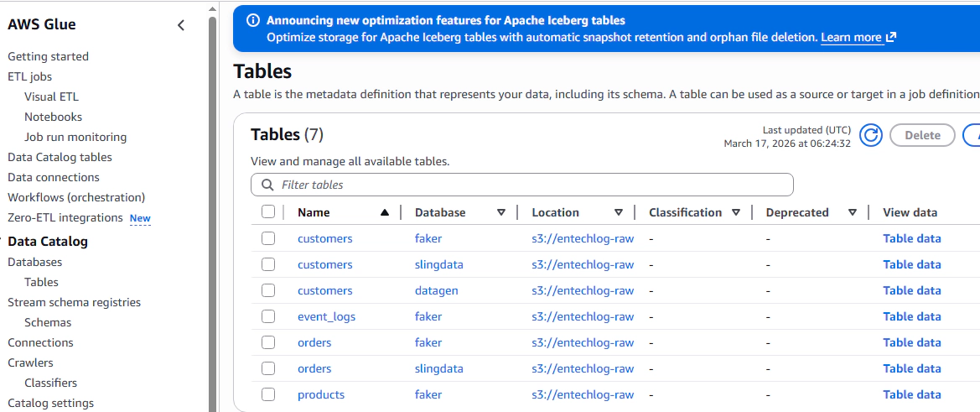Click the Delete button
Image resolution: width=980 pixels, height=412 pixels.
[x=922, y=135]
